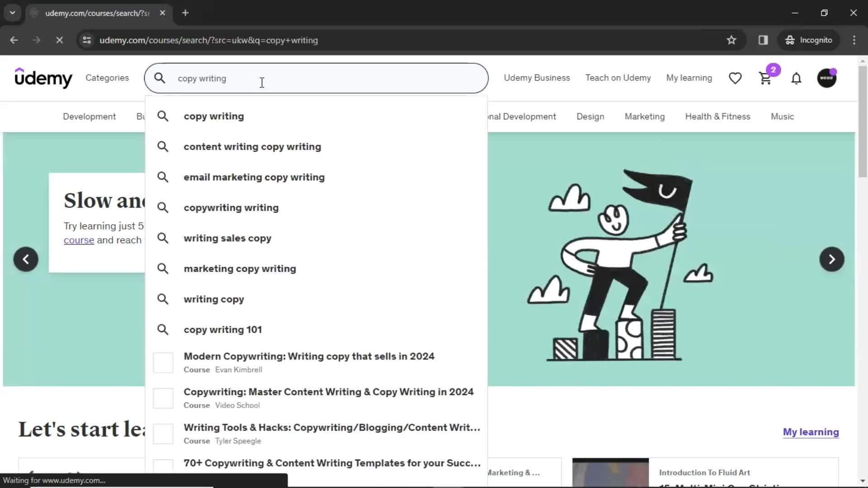This screenshot has width=868, height=488.
Task: Click the user profile avatar icon
Action: pos(827,78)
